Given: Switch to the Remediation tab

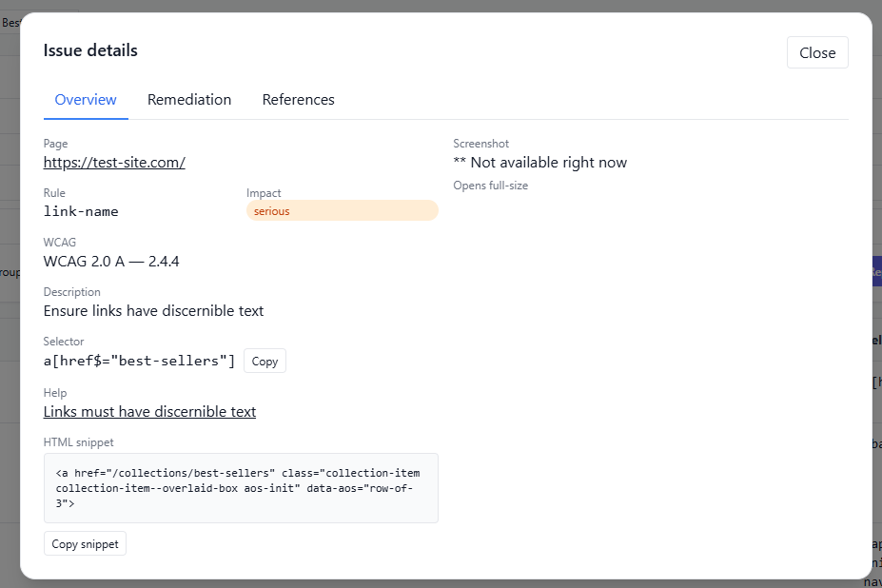Looking at the screenshot, I should (189, 100).
